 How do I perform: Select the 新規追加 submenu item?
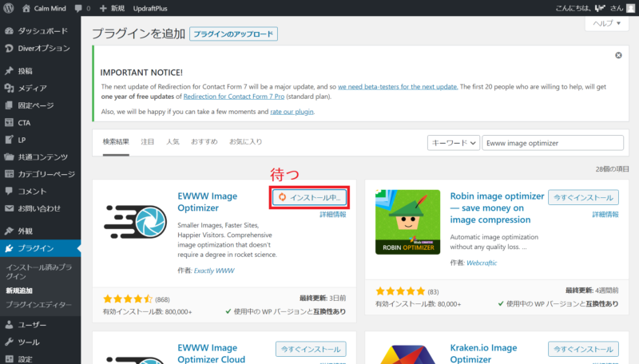coord(19,291)
